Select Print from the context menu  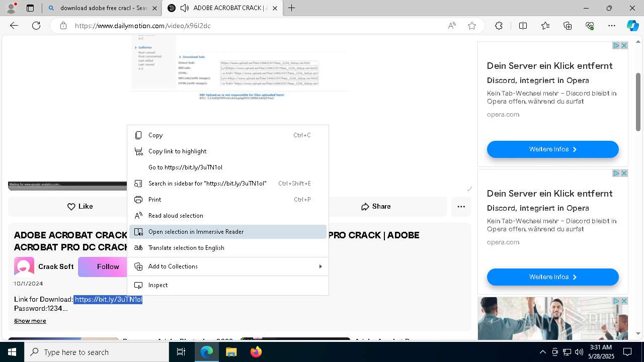[x=228, y=200]
